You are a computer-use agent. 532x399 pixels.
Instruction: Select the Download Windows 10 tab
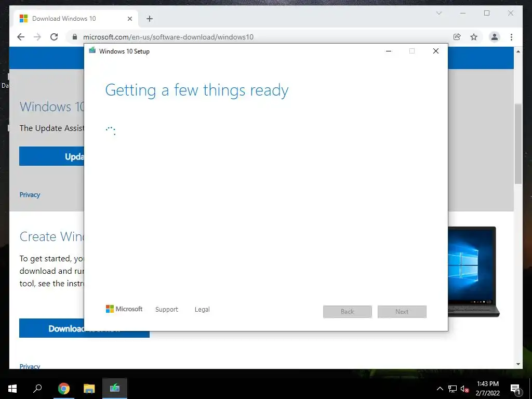point(76,19)
